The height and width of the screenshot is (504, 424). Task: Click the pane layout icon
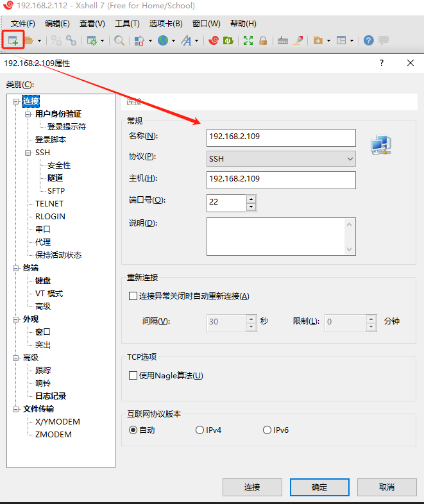341,40
